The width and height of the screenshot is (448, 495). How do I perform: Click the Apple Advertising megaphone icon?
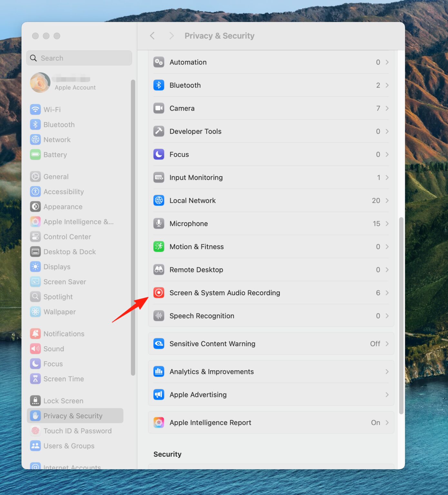pyautogui.click(x=159, y=395)
